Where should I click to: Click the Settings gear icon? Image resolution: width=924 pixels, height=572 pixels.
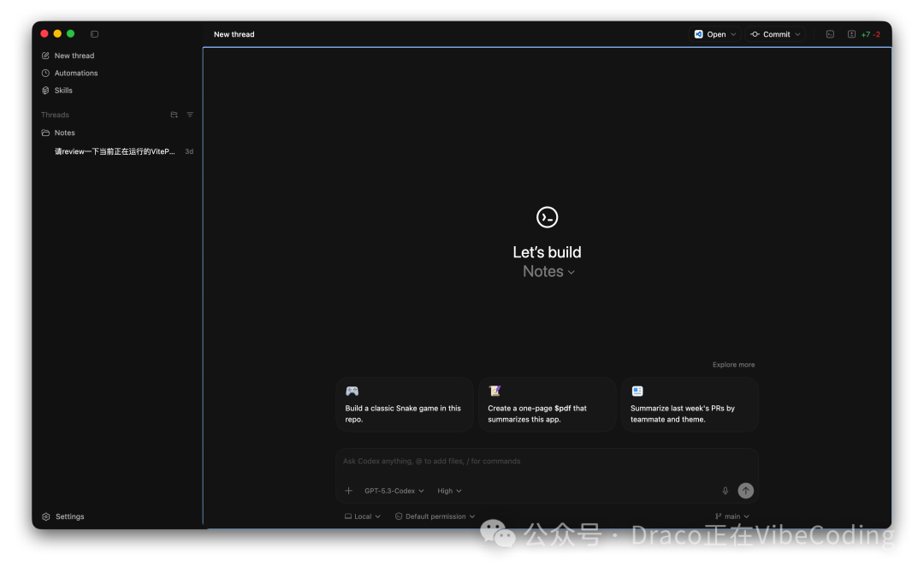click(x=46, y=516)
